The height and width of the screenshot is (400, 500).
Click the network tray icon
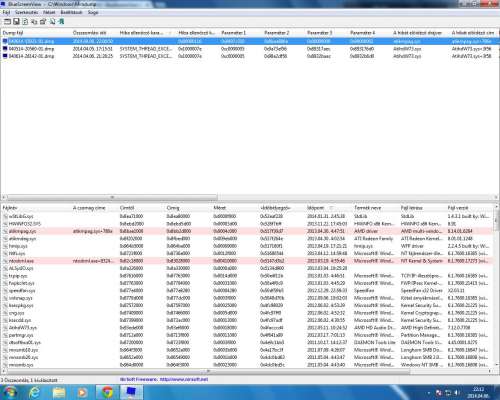[x=448, y=393]
